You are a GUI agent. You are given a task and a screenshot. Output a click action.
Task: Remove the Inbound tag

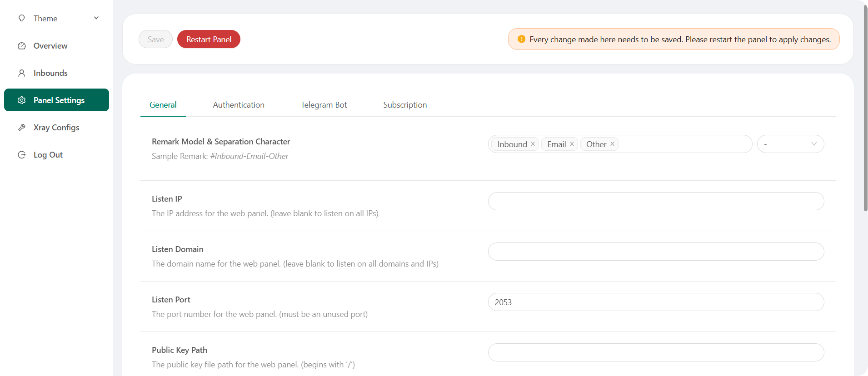(533, 144)
